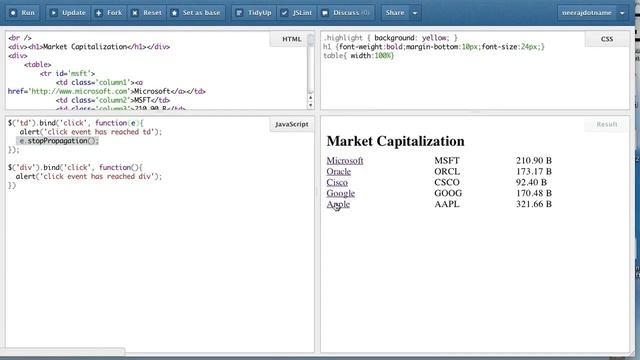The width and height of the screenshot is (640, 360).
Task: Click the CSCO ticker cell
Action: [447, 182]
